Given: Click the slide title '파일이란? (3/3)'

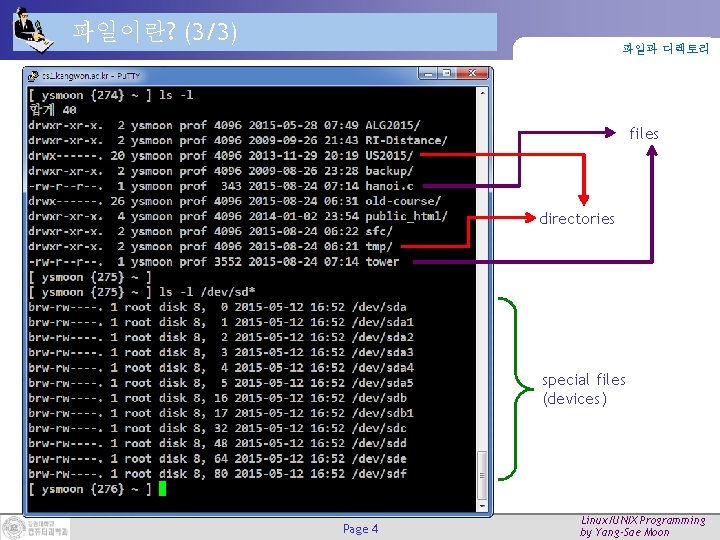Looking at the screenshot, I should [155, 32].
